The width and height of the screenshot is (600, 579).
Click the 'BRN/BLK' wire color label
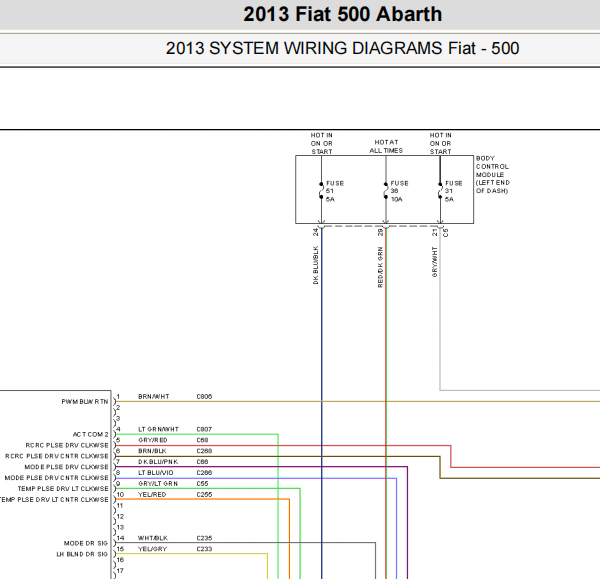coord(152,451)
